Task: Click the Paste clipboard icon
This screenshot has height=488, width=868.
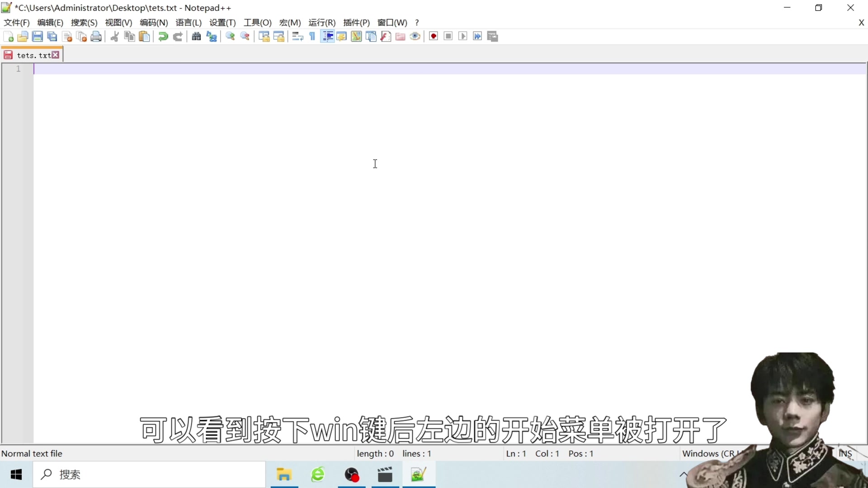Action: click(144, 37)
